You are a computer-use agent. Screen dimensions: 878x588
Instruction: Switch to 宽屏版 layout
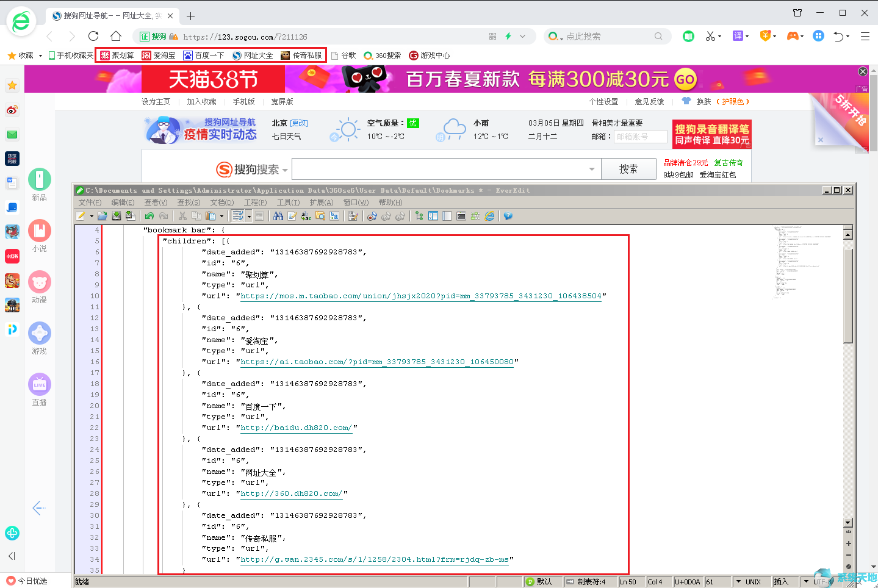coord(282,102)
